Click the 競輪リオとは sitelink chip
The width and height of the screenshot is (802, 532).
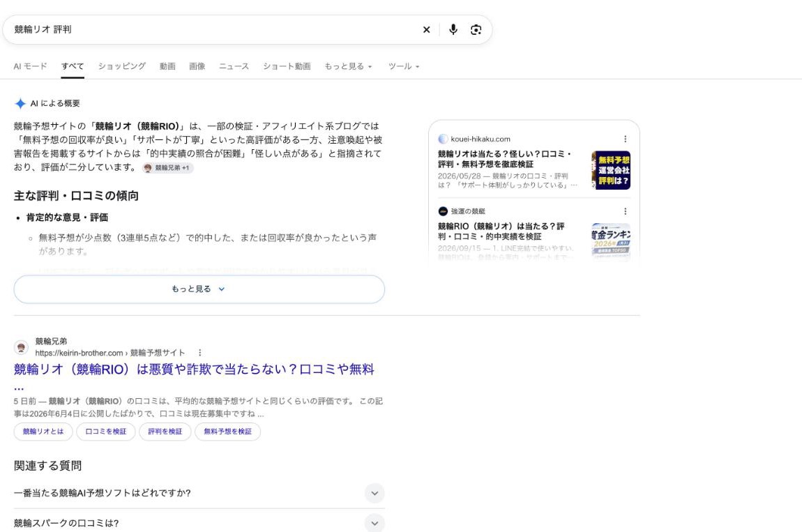(43, 431)
